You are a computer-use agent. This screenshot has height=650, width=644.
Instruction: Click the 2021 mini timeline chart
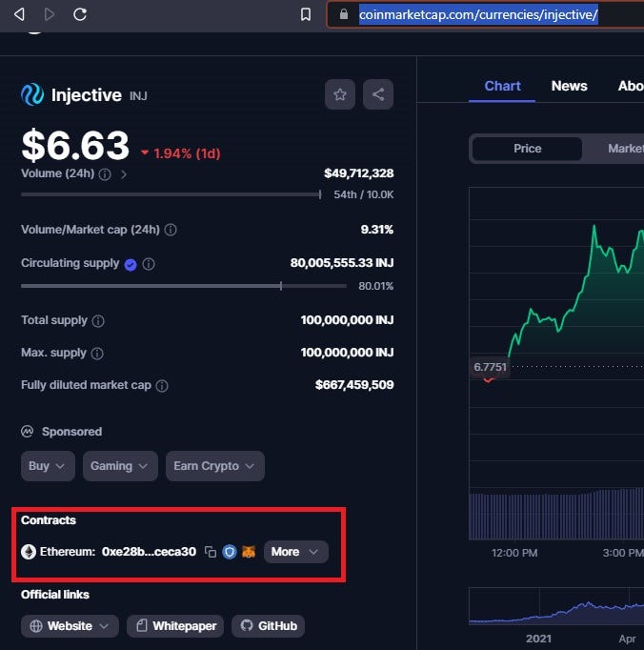(x=556, y=606)
